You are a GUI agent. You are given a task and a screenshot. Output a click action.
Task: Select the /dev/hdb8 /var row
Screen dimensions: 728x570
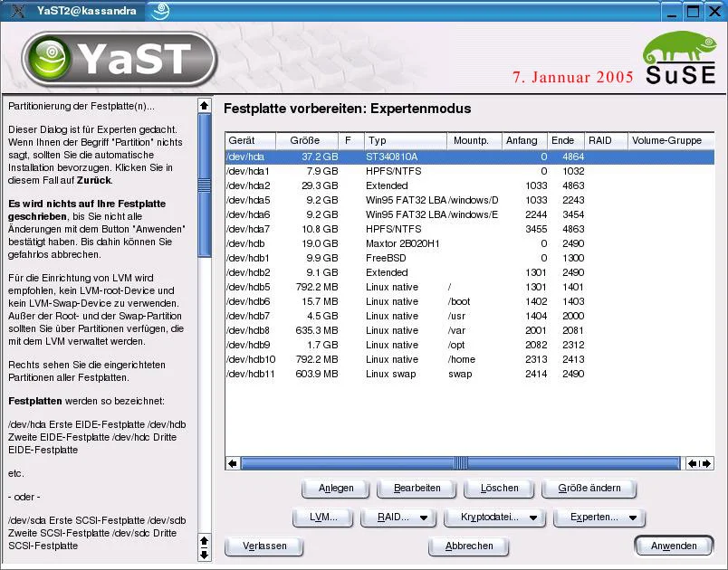point(469,330)
